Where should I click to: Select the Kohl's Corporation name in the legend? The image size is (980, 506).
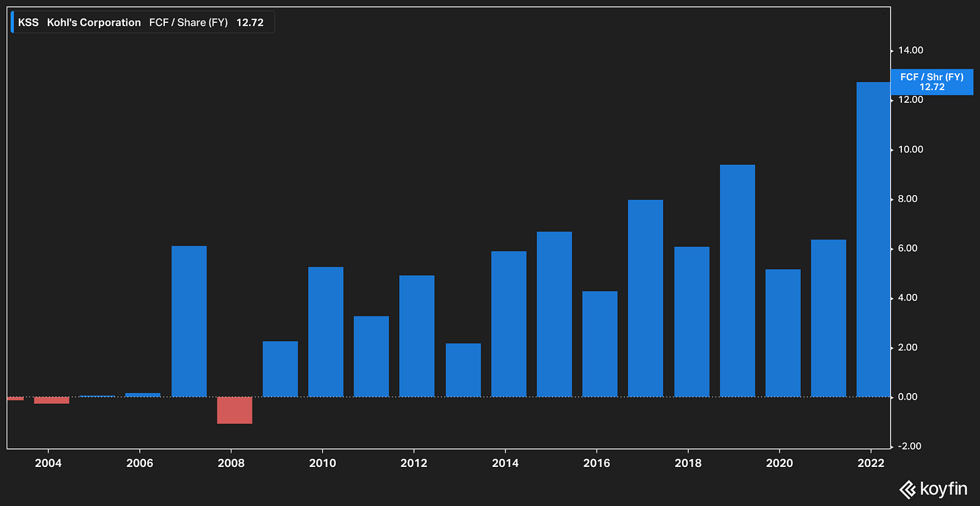pyautogui.click(x=94, y=23)
